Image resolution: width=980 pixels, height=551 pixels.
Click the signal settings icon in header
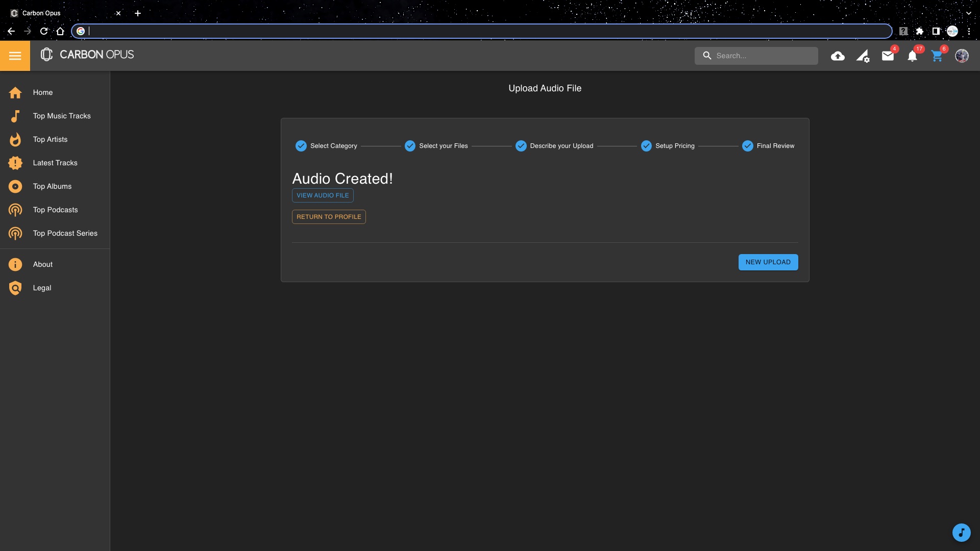[x=863, y=56]
